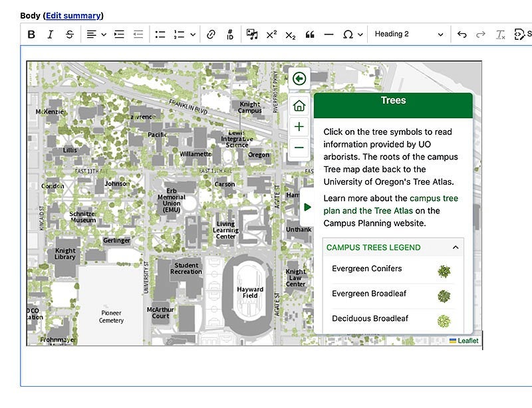Click the text alignment icon
The image size is (532, 408).
point(91,35)
